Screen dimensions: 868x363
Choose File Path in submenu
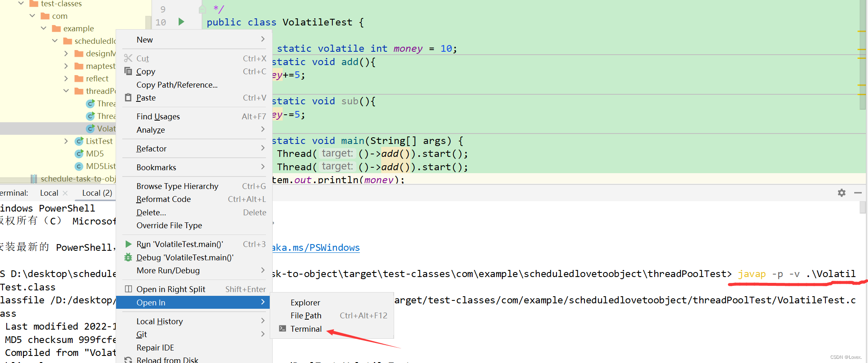click(x=332, y=315)
